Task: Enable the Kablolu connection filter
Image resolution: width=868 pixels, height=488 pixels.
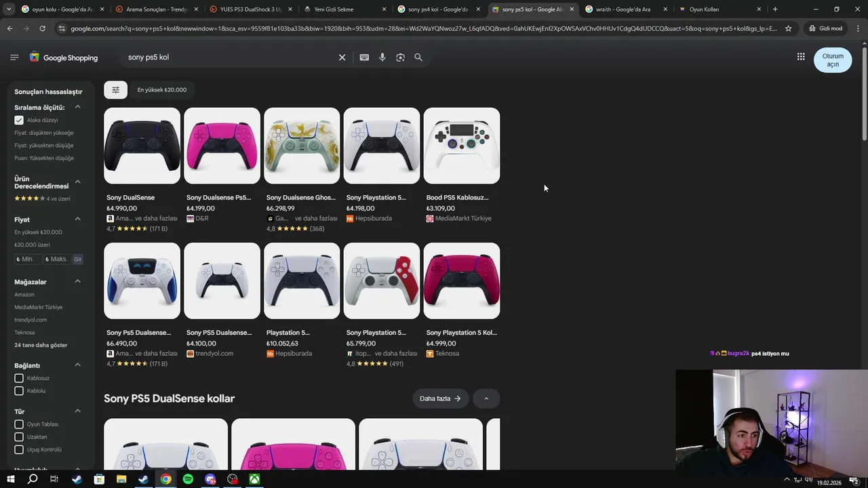Action: (x=19, y=391)
